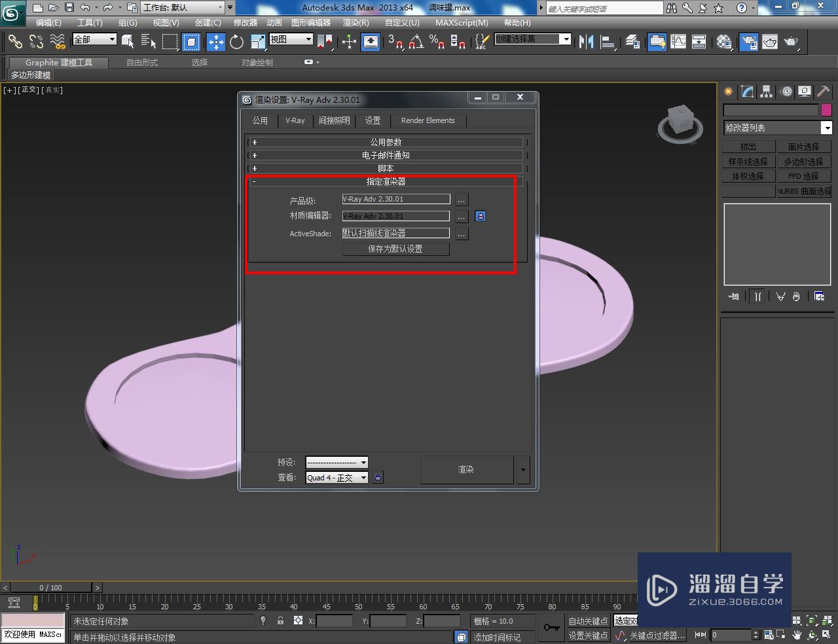Choose renderer for 产品级 via ... button
This screenshot has height=644, width=838.
462,200
